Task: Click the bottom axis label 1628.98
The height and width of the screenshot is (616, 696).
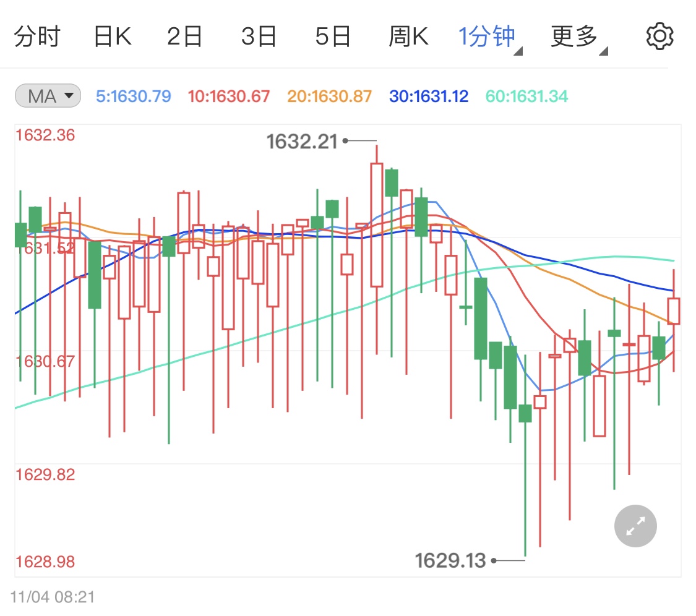Action: click(x=45, y=562)
